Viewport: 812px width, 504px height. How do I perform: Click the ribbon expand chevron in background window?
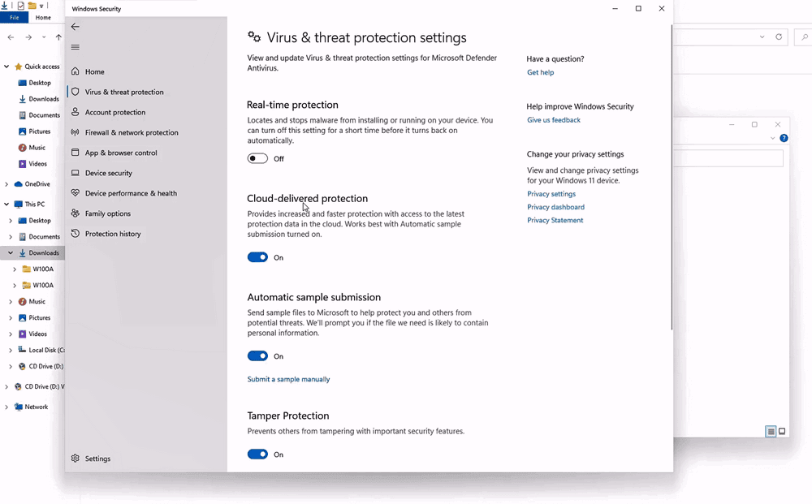(772, 138)
